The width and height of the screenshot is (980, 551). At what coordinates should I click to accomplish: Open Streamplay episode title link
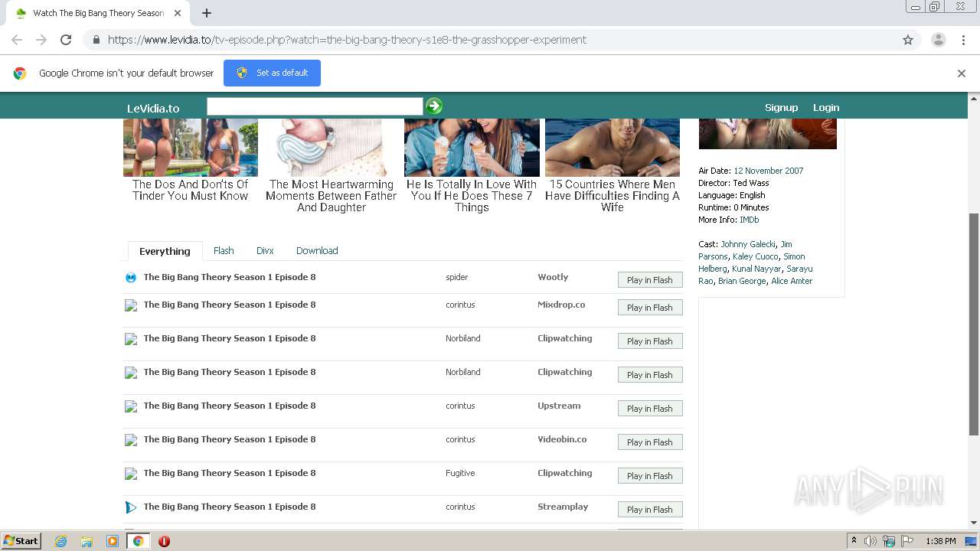230,507
